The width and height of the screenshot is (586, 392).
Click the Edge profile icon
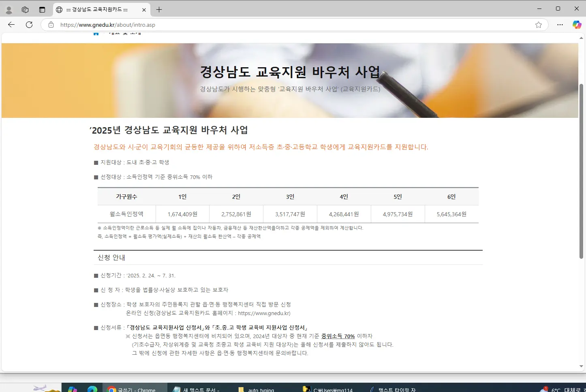tap(9, 9)
